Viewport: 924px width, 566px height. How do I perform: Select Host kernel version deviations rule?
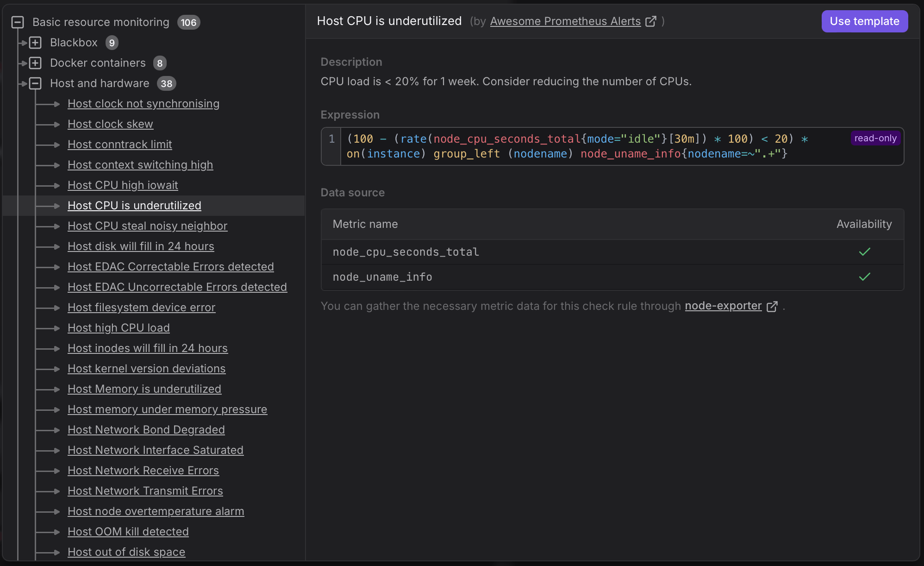(147, 369)
